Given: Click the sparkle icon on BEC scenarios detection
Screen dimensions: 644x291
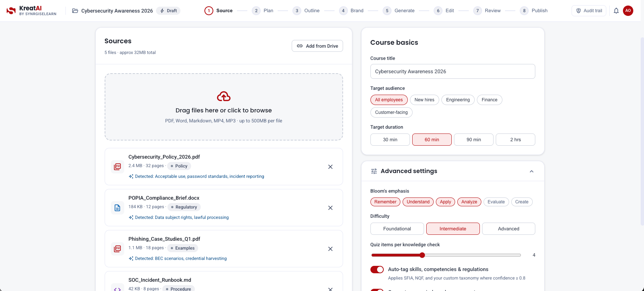Looking at the screenshot, I should point(131,258).
